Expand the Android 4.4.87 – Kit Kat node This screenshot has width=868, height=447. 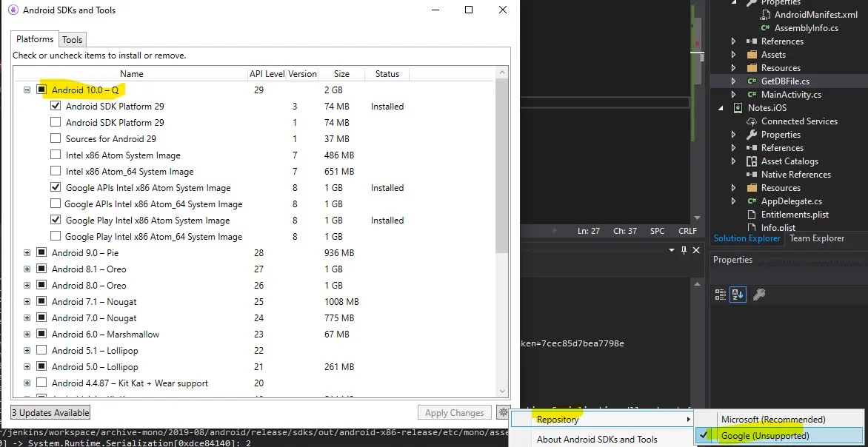click(x=27, y=383)
